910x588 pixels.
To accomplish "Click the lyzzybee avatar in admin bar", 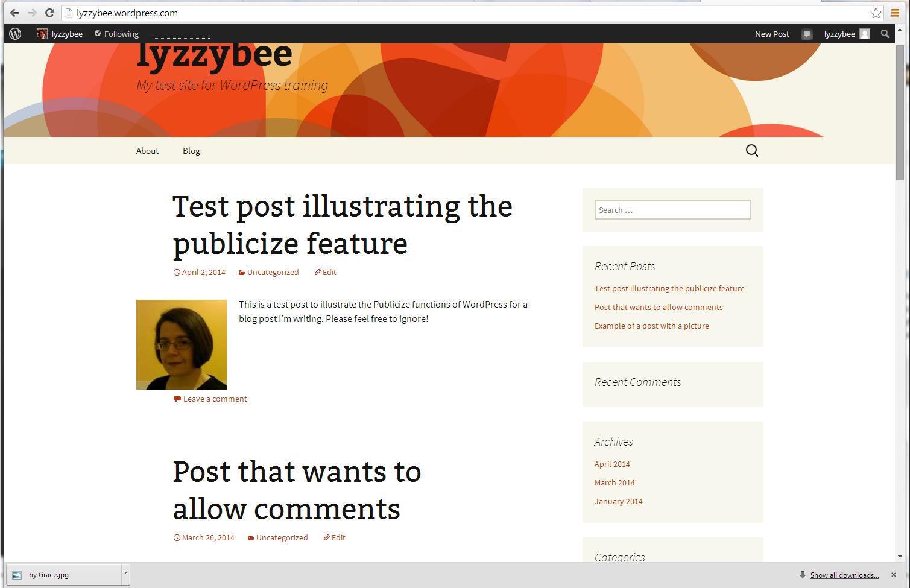I will click(x=42, y=34).
